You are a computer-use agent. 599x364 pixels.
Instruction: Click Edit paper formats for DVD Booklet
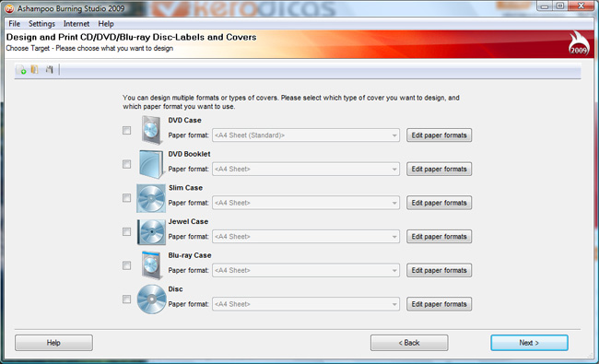click(x=439, y=169)
